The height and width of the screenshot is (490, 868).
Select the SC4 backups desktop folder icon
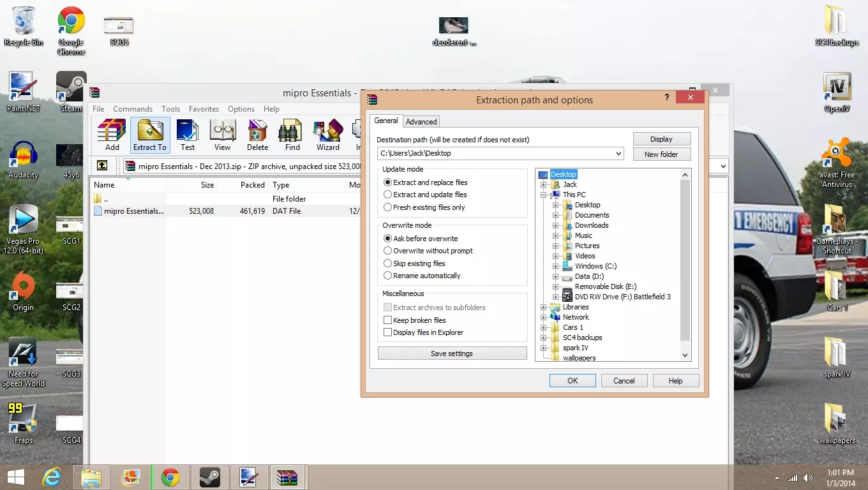pyautogui.click(x=837, y=27)
